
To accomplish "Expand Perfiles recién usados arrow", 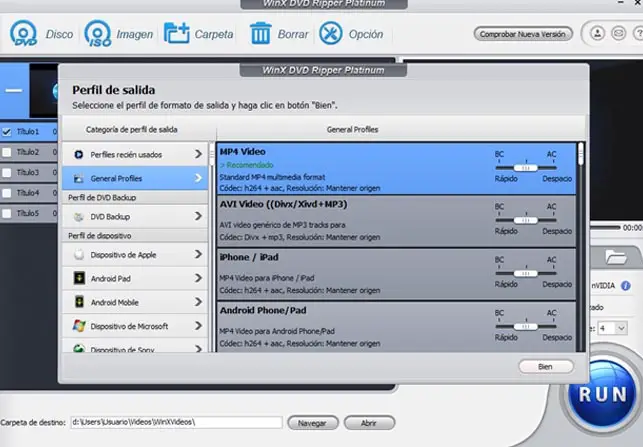I will pyautogui.click(x=198, y=154).
